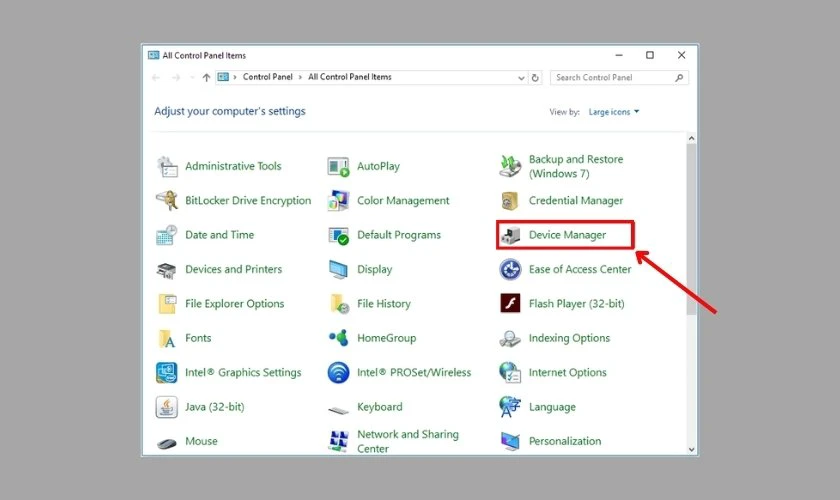Open the address bar history dropdown arrow
This screenshot has width=840, height=500.
pos(521,78)
